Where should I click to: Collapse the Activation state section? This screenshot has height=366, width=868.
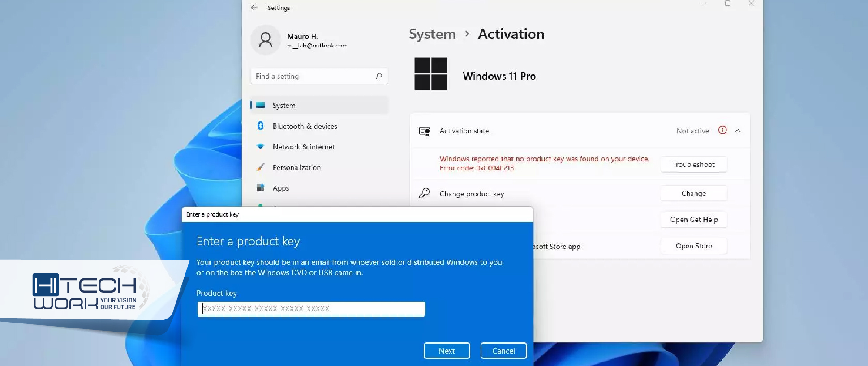(x=738, y=131)
